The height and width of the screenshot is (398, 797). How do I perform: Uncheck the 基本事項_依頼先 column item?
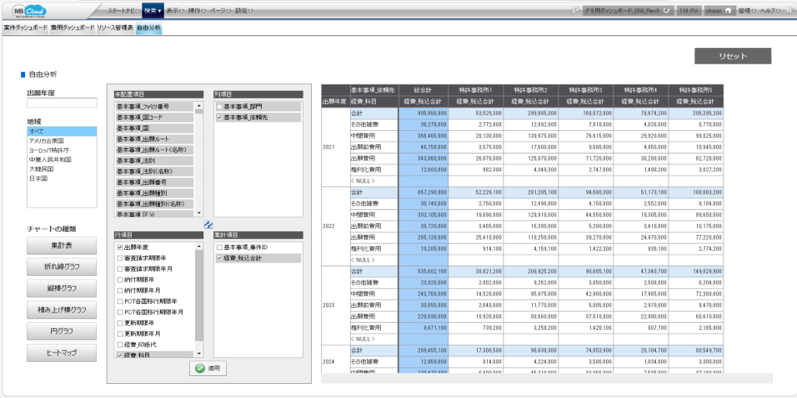pyautogui.click(x=220, y=117)
